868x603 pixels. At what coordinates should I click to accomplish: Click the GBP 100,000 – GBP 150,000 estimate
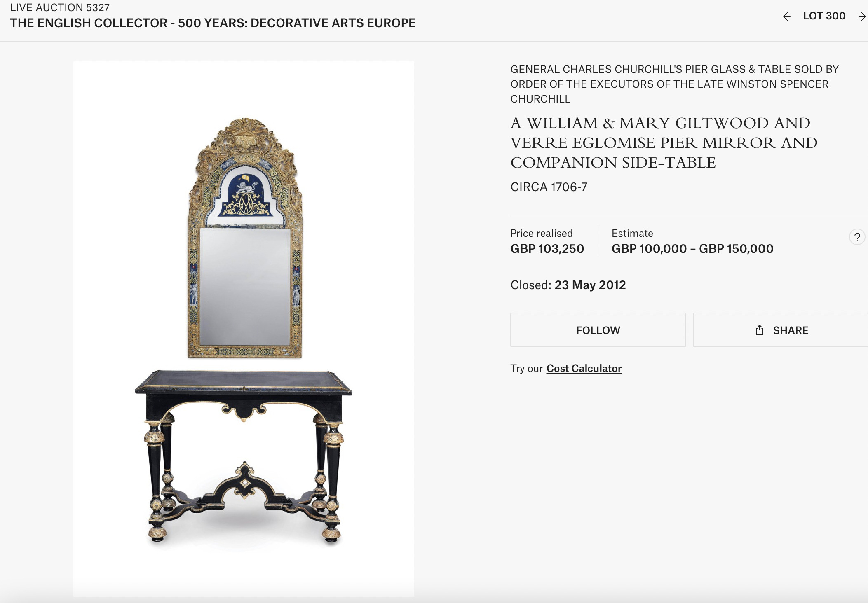point(692,249)
